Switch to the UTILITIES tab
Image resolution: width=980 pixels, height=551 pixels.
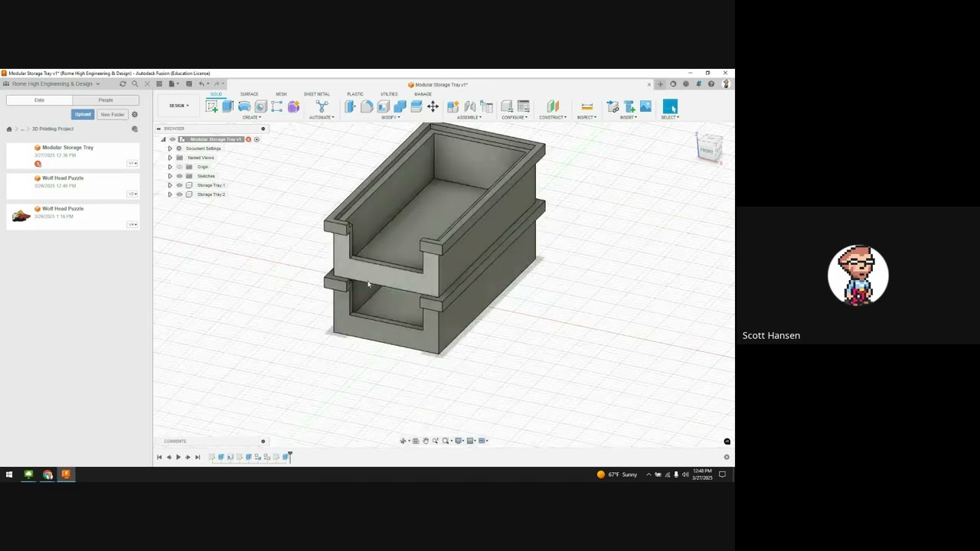(x=389, y=94)
